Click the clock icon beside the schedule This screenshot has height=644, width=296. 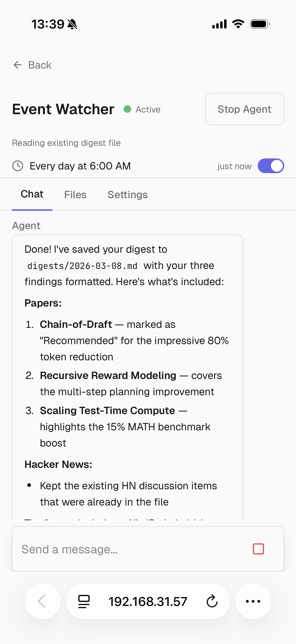pos(17,166)
